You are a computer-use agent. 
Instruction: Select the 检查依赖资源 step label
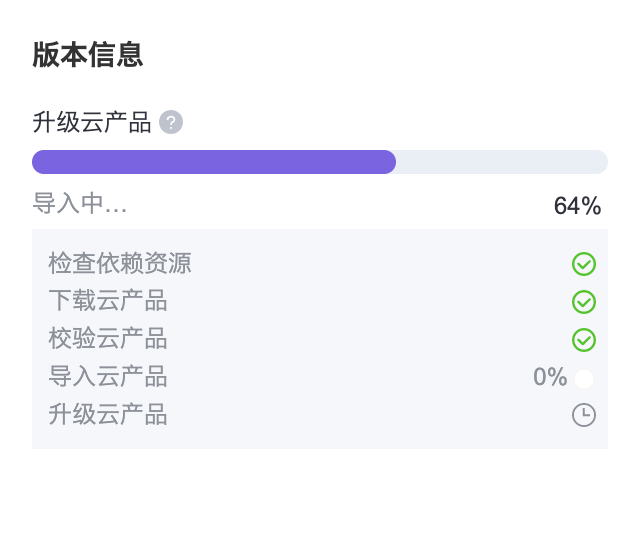pos(120,264)
